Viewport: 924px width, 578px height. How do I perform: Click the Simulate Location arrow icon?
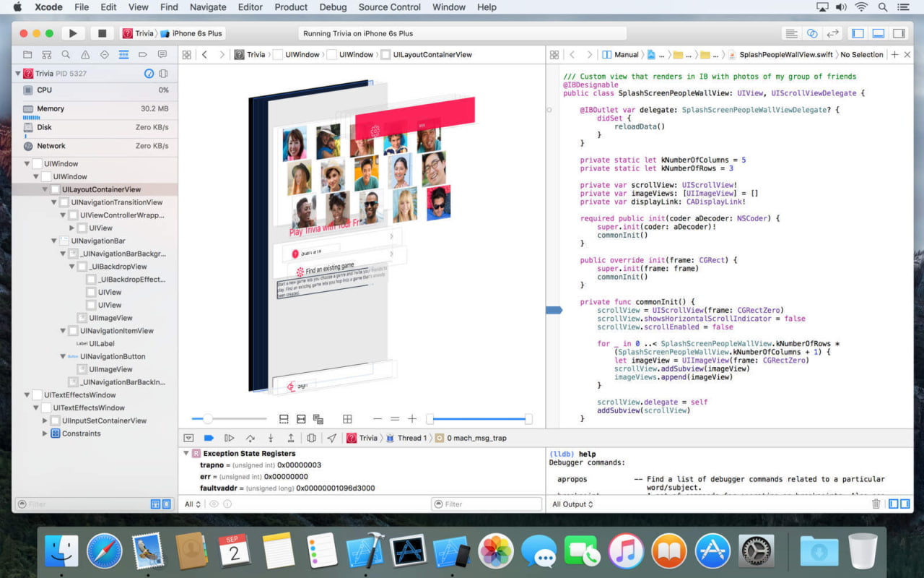331,438
